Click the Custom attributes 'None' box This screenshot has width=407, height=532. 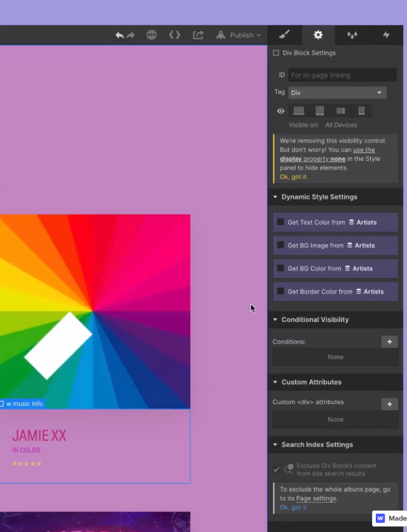click(335, 419)
